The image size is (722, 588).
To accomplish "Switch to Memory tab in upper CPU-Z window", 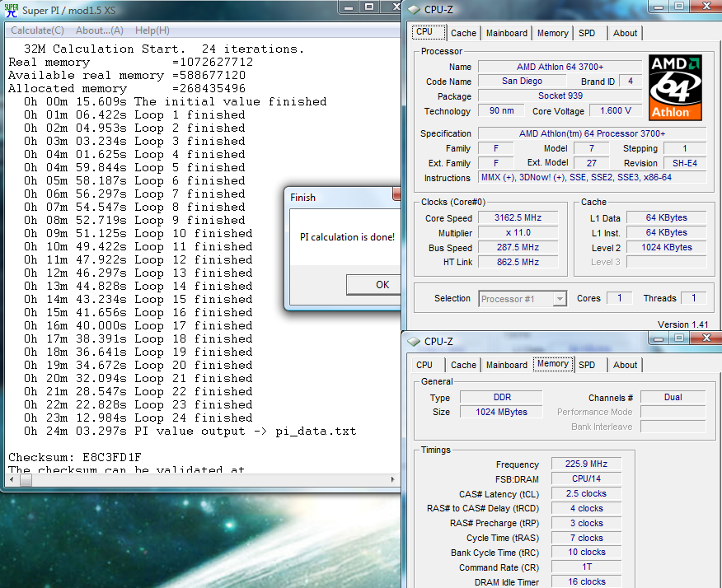I will click(x=552, y=33).
